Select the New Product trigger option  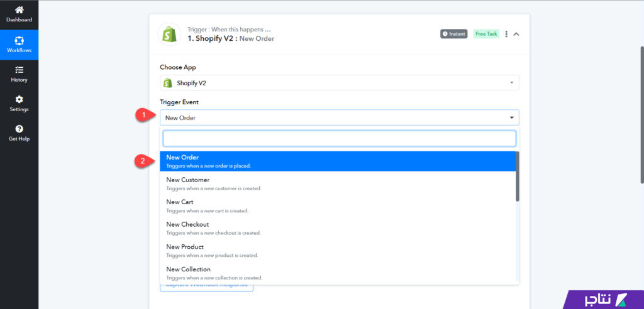(338, 251)
